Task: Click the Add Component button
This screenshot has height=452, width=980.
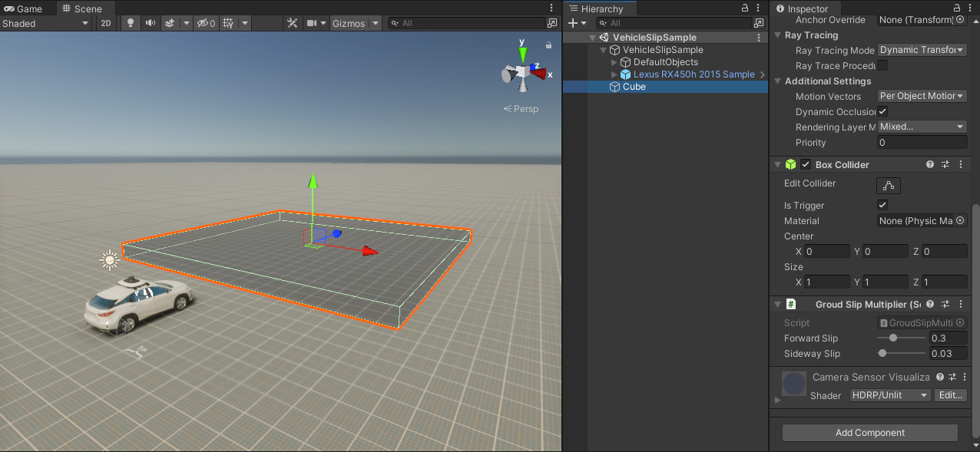Action: point(869,433)
